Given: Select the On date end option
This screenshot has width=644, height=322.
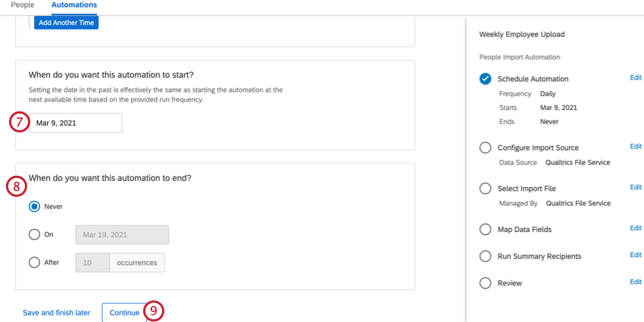Looking at the screenshot, I should coord(34,235).
